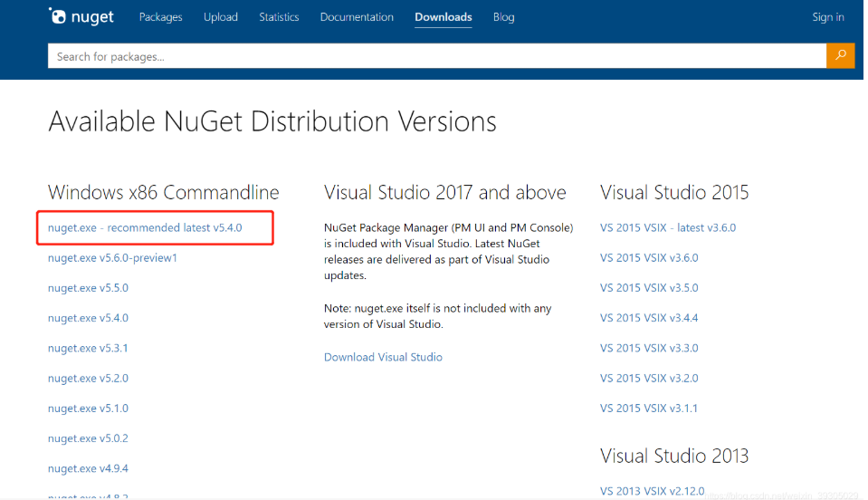This screenshot has height=500, width=868.
Task: Click the Available NuGet Distribution Versions heading
Action: [272, 121]
